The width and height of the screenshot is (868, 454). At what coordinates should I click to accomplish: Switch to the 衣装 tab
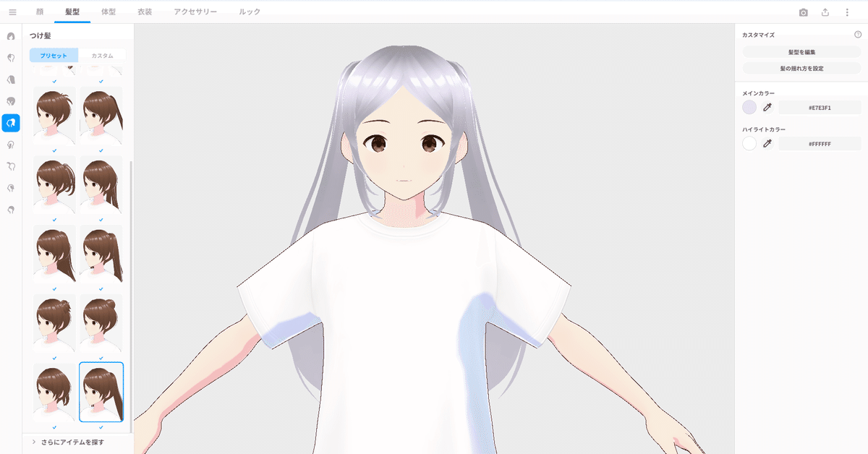[x=145, y=12]
